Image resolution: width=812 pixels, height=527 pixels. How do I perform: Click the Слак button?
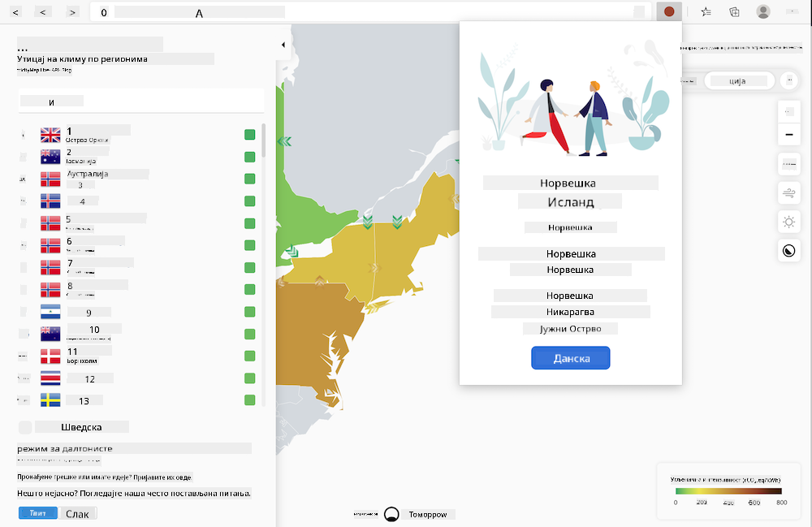tap(78, 513)
